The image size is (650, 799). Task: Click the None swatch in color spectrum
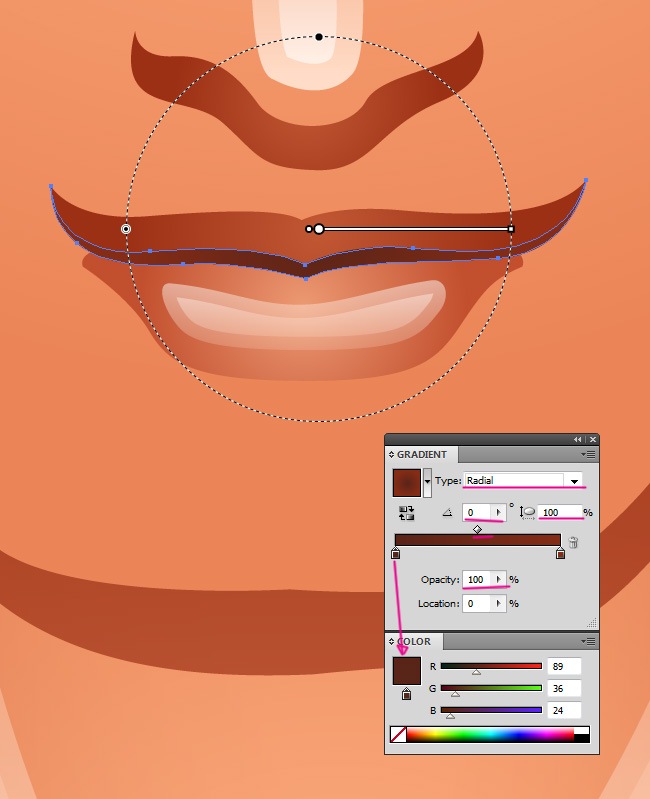[398, 734]
